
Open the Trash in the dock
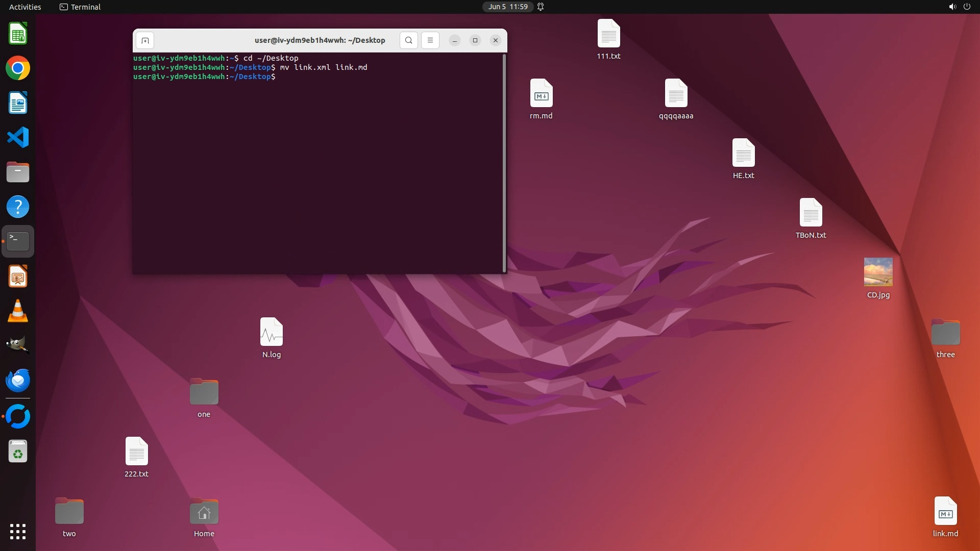click(18, 452)
